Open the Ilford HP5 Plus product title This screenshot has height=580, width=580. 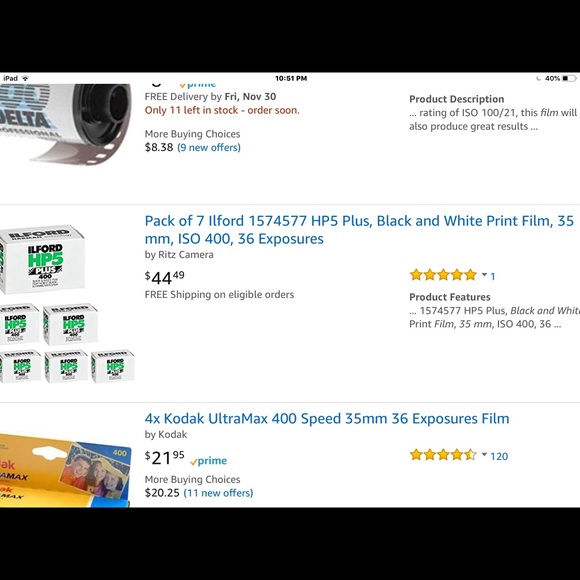tap(359, 230)
